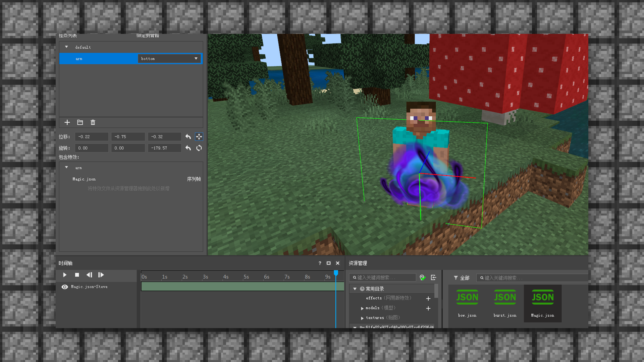644x362 pixels.
Task: Reset position offset with undo arrow
Action: pos(188,137)
